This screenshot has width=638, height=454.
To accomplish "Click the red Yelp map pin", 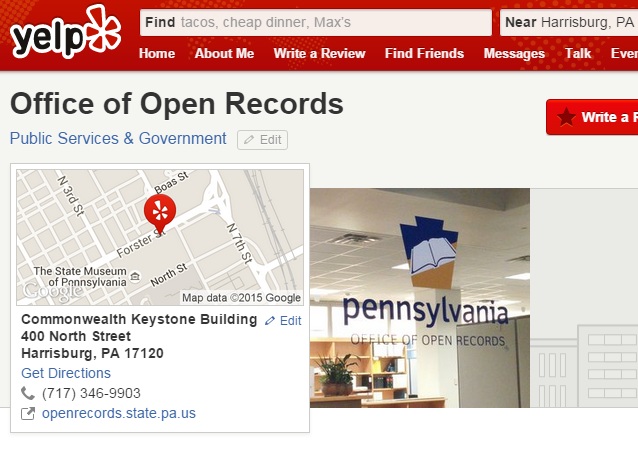I will [160, 214].
